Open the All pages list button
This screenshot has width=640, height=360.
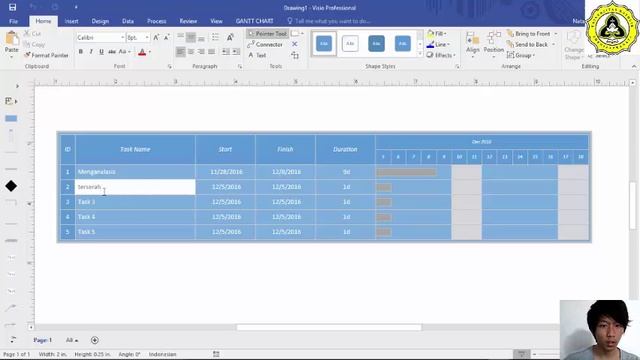tap(72, 340)
